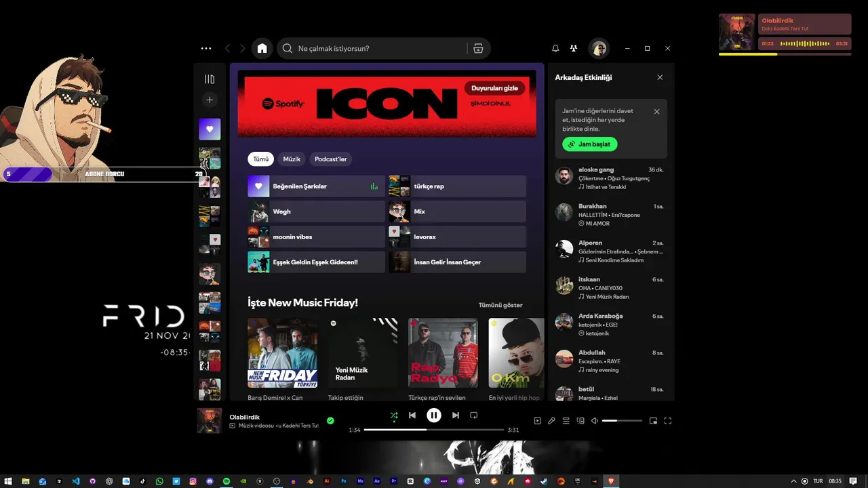The width and height of the screenshot is (868, 488).
Task: Toggle repeat in the player bar
Action: [474, 415]
